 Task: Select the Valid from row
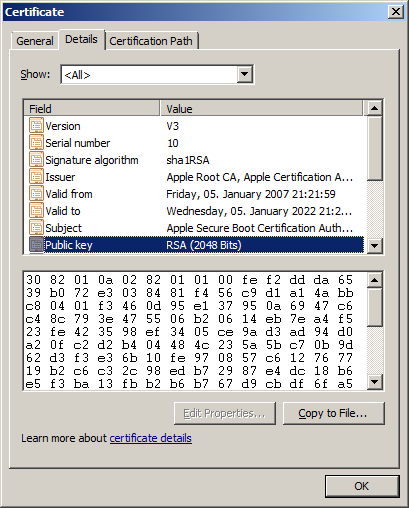(194, 194)
